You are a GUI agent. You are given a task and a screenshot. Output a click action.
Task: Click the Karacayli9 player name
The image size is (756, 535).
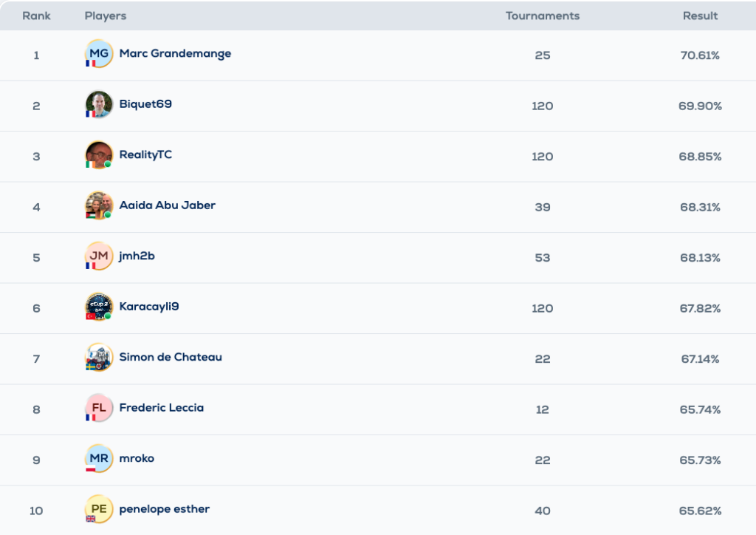point(148,307)
